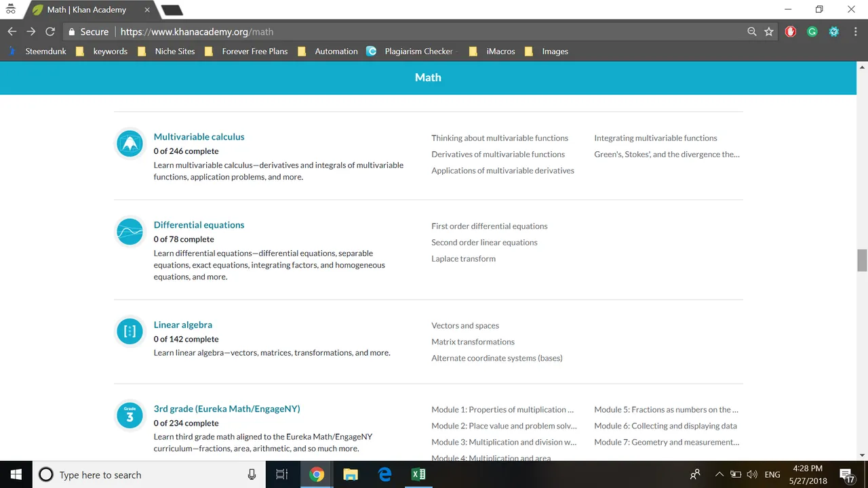View site security info via lock icon
The height and width of the screenshot is (488, 868).
(x=72, y=31)
